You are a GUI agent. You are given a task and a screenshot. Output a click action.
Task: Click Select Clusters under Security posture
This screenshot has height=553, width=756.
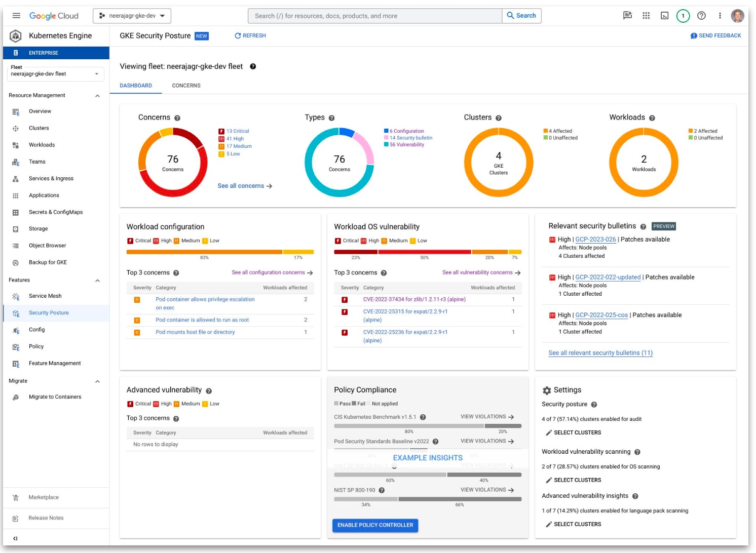(x=573, y=432)
